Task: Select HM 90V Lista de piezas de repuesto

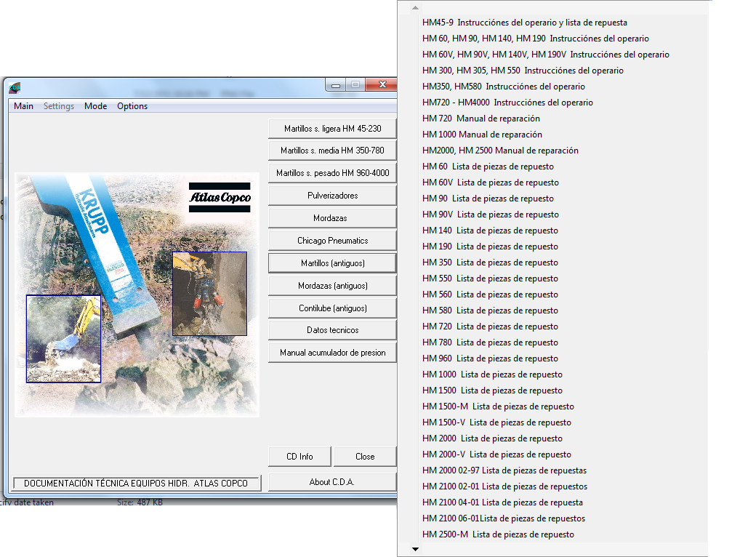Action: 491,214
